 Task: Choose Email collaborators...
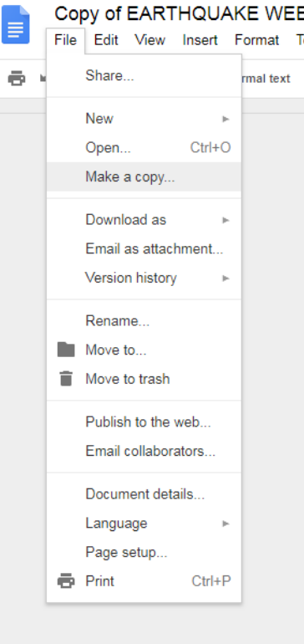point(144,451)
